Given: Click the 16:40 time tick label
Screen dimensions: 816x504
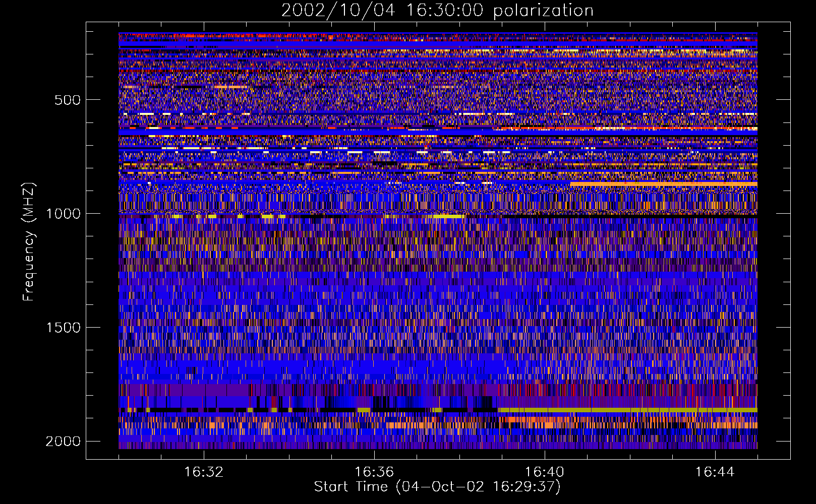Looking at the screenshot, I should pyautogui.click(x=545, y=472).
